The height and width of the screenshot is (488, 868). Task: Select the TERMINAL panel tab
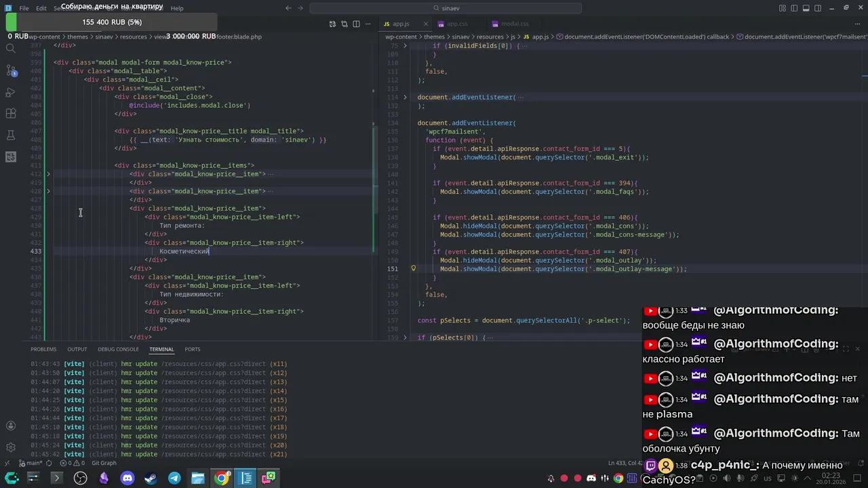161,349
